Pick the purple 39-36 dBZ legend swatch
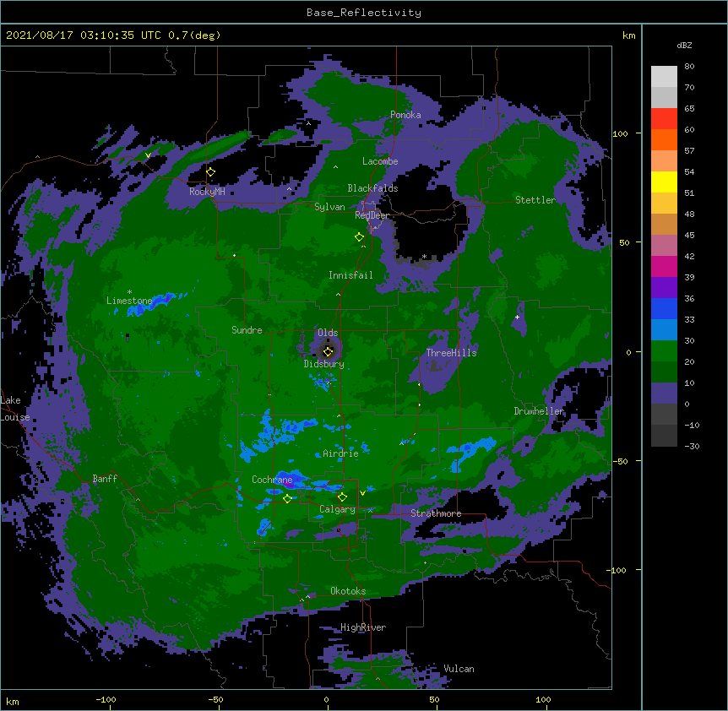The image size is (728, 711). point(664,288)
